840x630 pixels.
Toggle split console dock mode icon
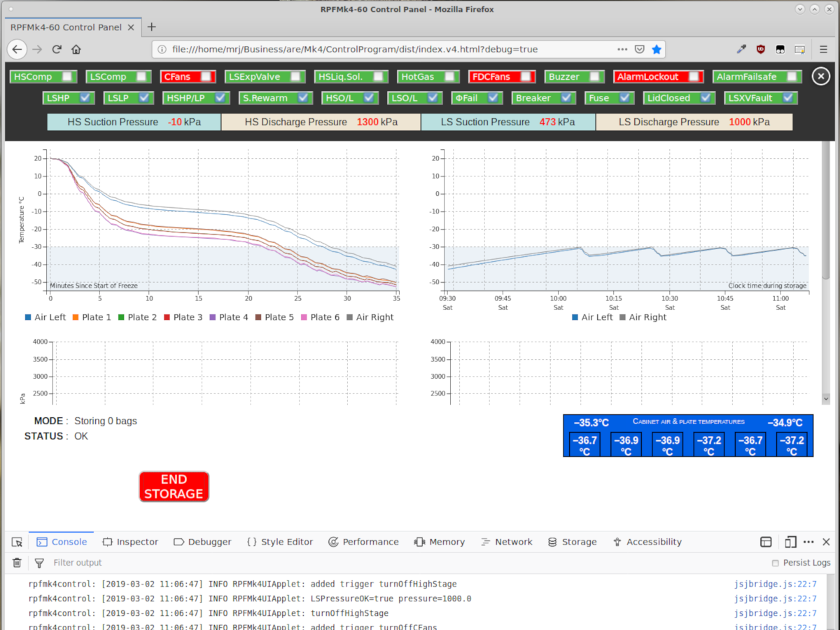coord(766,542)
